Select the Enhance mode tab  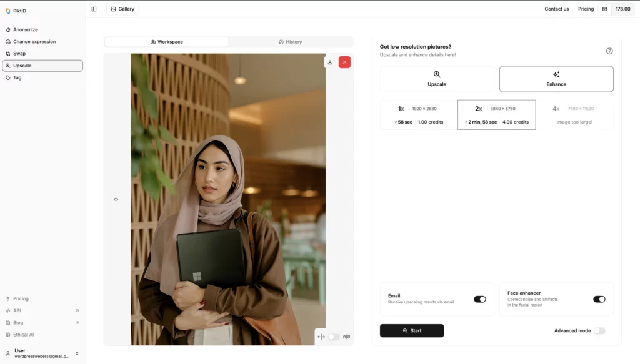pos(556,79)
